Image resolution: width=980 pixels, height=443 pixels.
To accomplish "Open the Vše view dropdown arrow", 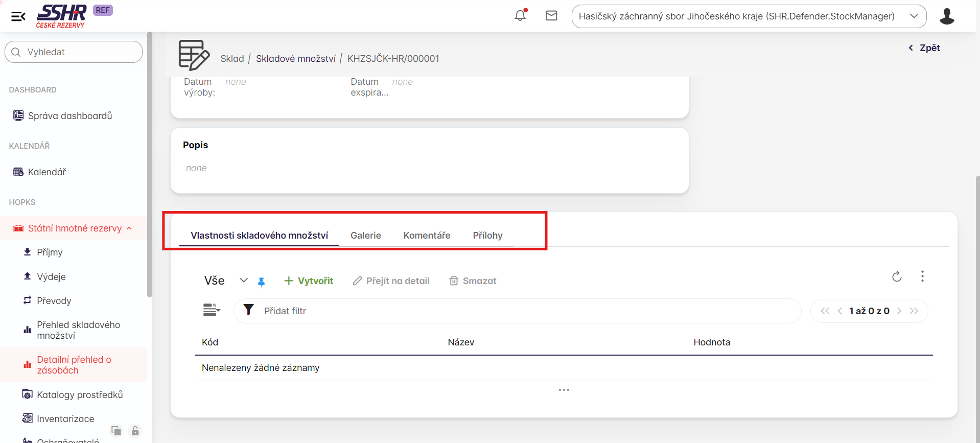I will pos(244,281).
